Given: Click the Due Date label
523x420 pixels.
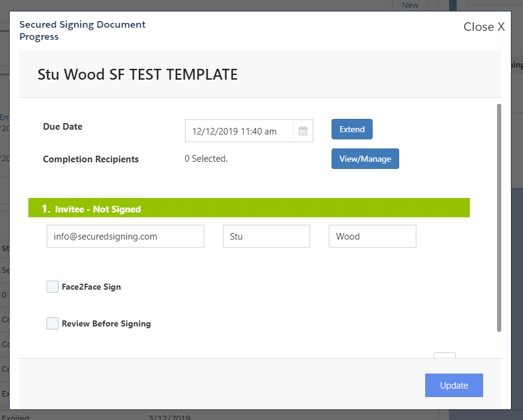Looking at the screenshot, I should click(x=63, y=127).
